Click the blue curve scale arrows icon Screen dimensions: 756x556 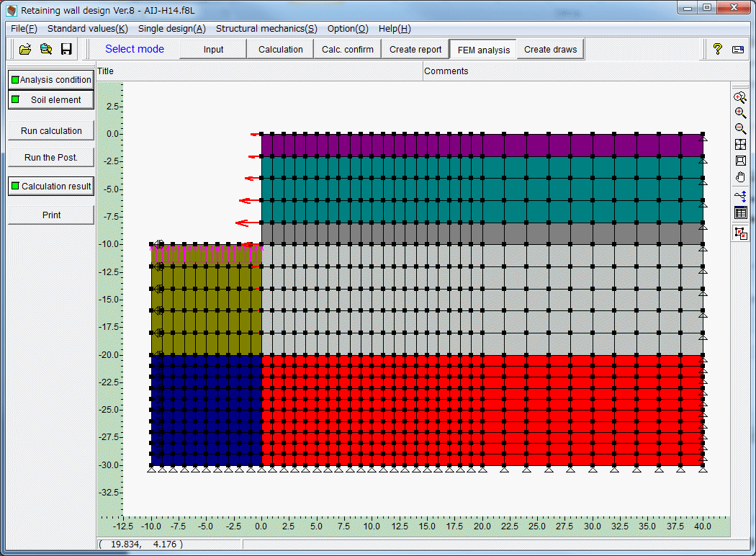741,196
